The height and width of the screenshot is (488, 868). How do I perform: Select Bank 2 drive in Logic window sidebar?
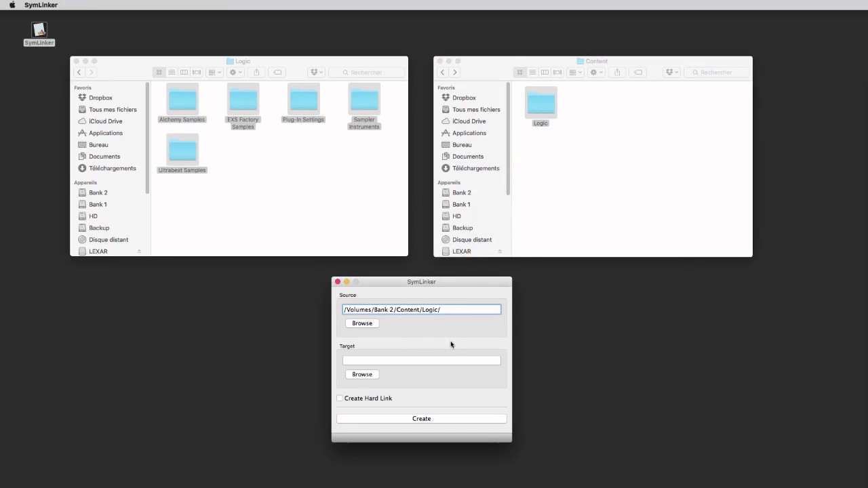pos(98,192)
